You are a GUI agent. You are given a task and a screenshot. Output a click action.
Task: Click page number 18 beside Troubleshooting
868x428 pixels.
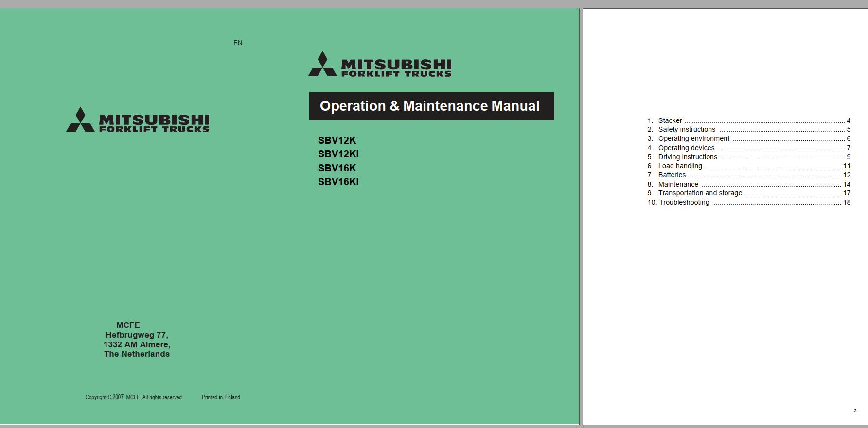point(847,202)
